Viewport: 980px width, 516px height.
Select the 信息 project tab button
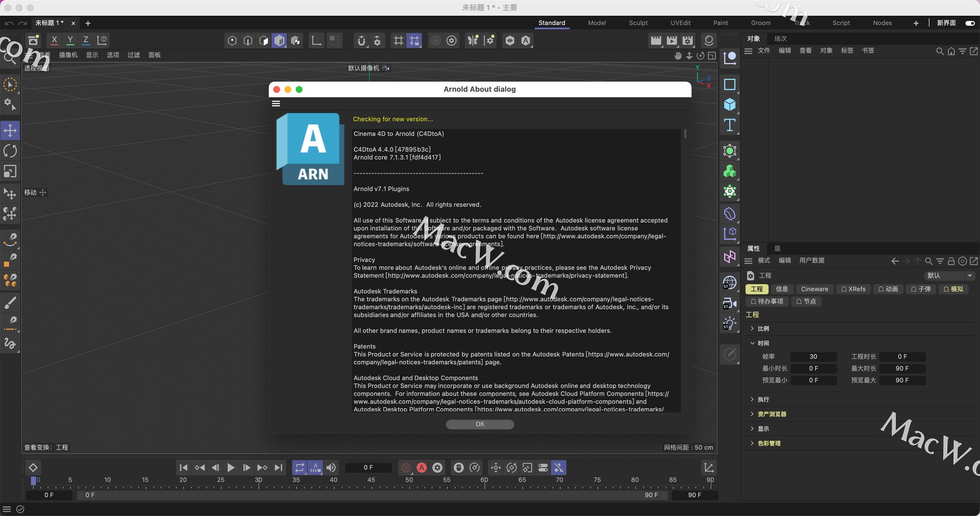tap(782, 289)
